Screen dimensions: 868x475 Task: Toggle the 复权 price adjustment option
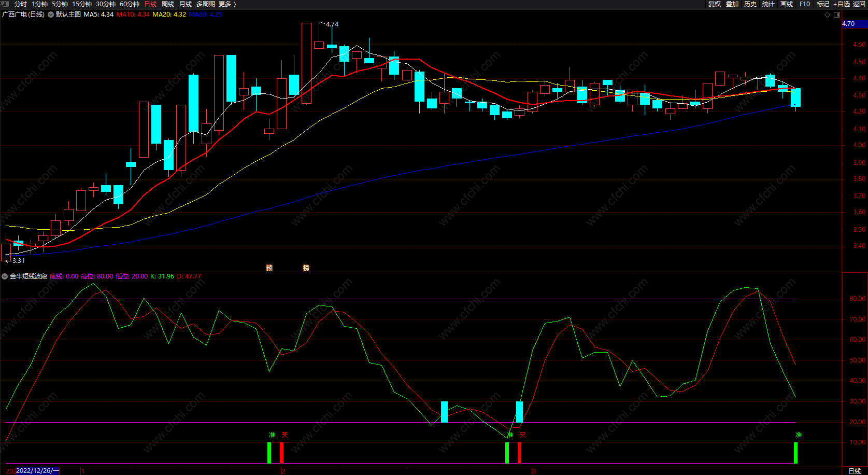coord(715,4)
